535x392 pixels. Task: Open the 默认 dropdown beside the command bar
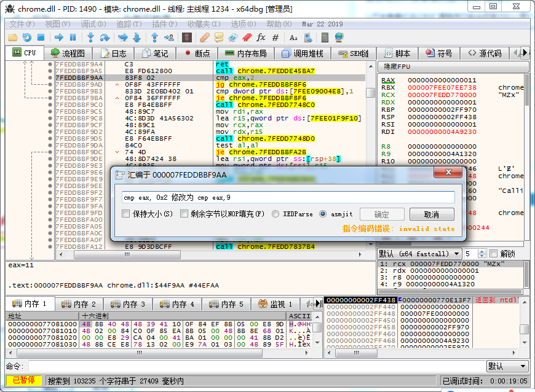click(507, 366)
